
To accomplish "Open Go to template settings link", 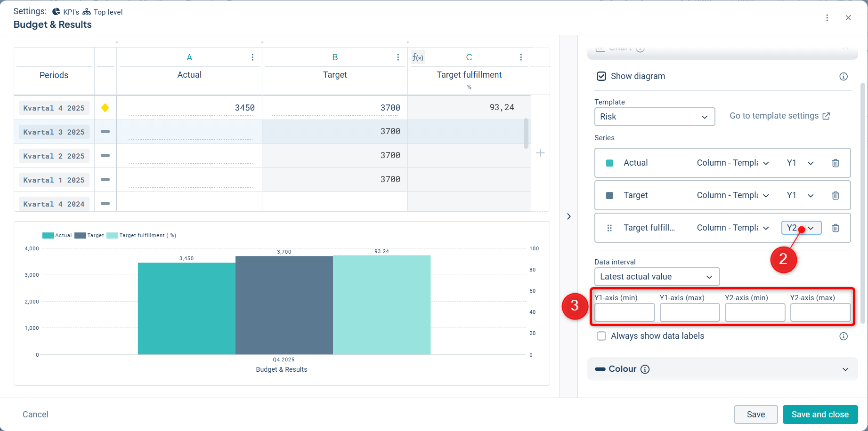I will [779, 116].
